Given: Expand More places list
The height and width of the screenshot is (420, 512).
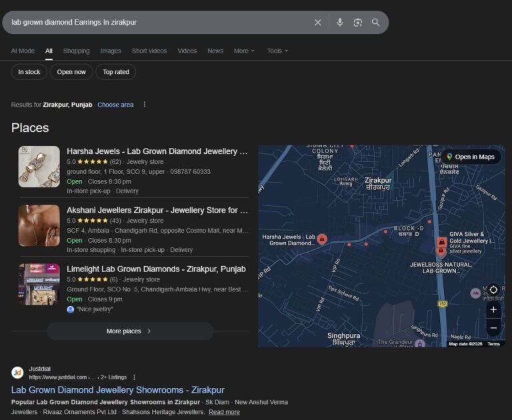Looking at the screenshot, I should (x=130, y=331).
